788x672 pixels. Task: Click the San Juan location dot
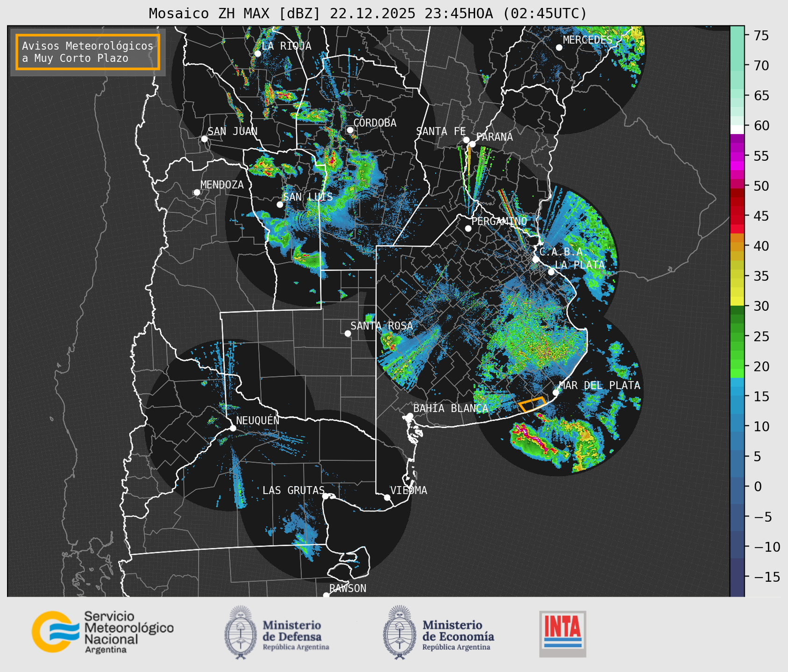point(204,139)
